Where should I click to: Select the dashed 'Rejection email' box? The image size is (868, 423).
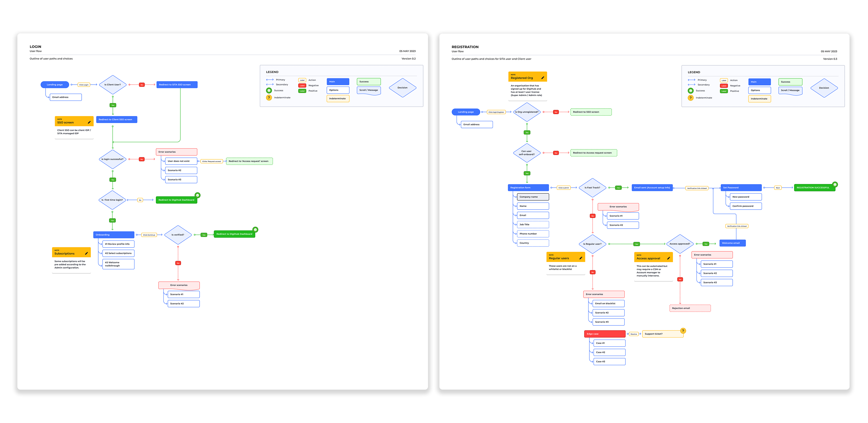pyautogui.click(x=690, y=308)
